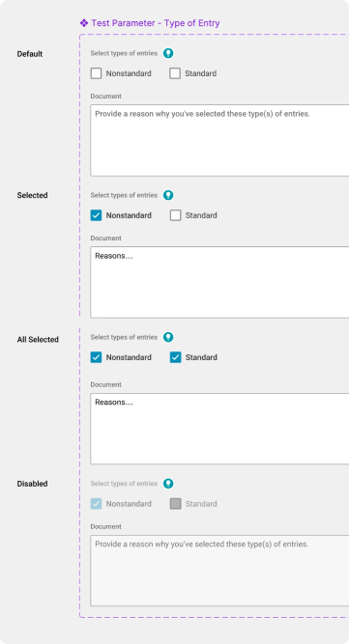Click the Document label in the All Selected row
Viewport: 349px width, 644px height.
pos(105,385)
